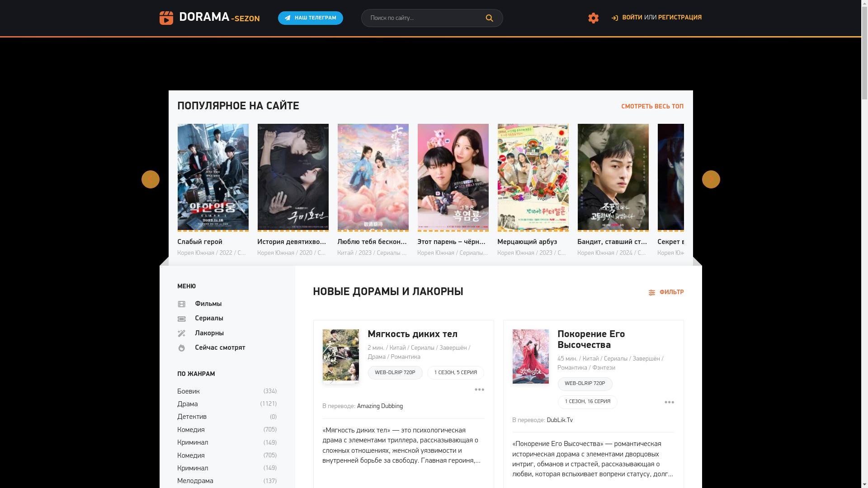Click the Amazing Dubbing translator link
Viewport: 868px width, 488px height.
[x=380, y=406]
